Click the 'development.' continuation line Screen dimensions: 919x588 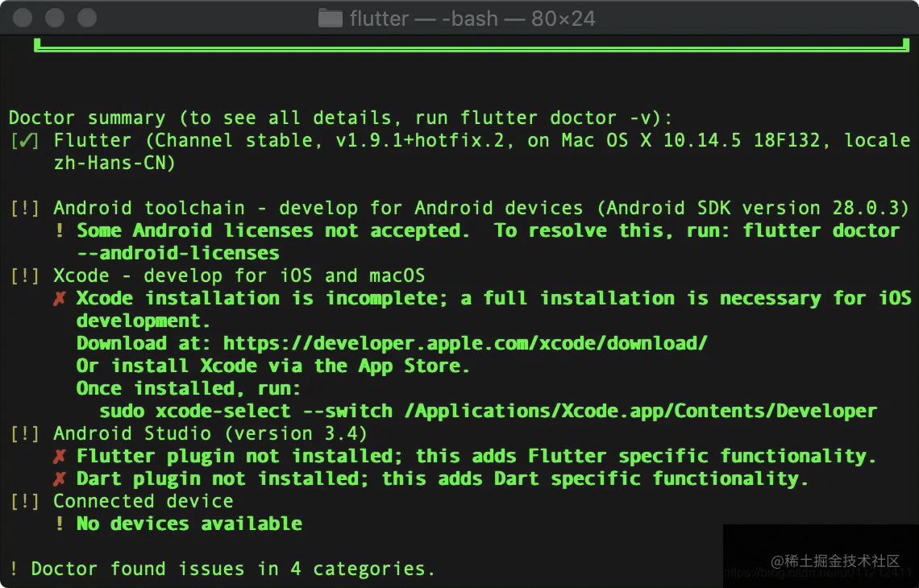[143, 321]
